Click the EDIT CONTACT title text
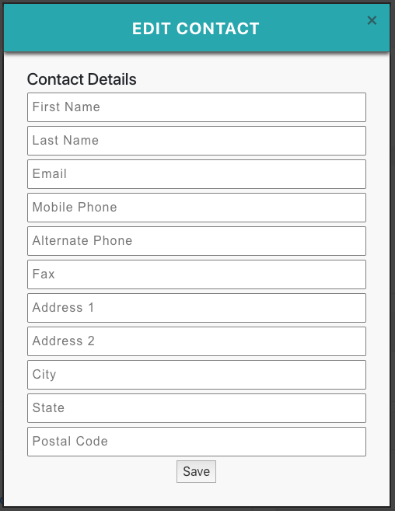The width and height of the screenshot is (395, 511). tap(196, 29)
